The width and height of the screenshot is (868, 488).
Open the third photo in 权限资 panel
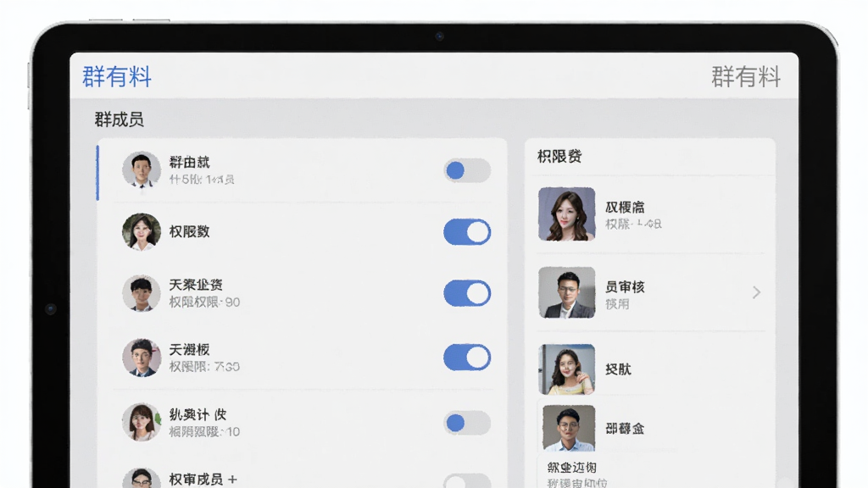click(x=567, y=369)
